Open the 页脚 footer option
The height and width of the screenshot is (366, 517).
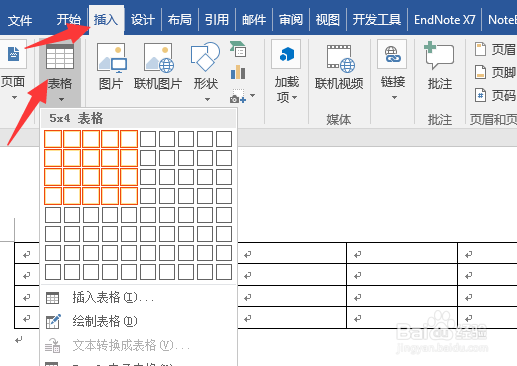click(495, 72)
